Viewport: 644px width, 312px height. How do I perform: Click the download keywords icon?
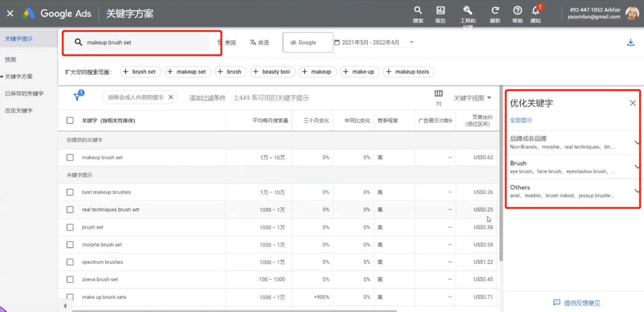click(x=630, y=42)
